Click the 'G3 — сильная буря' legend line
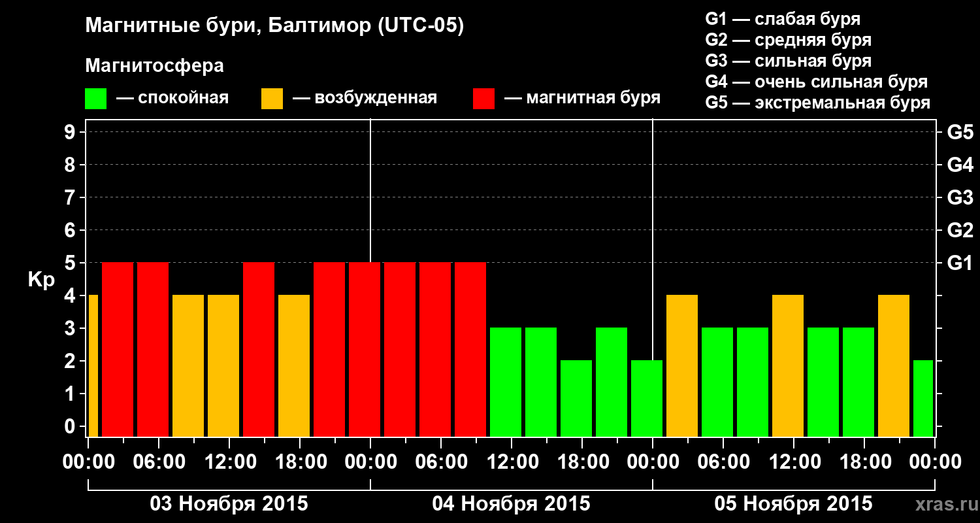 pos(789,61)
